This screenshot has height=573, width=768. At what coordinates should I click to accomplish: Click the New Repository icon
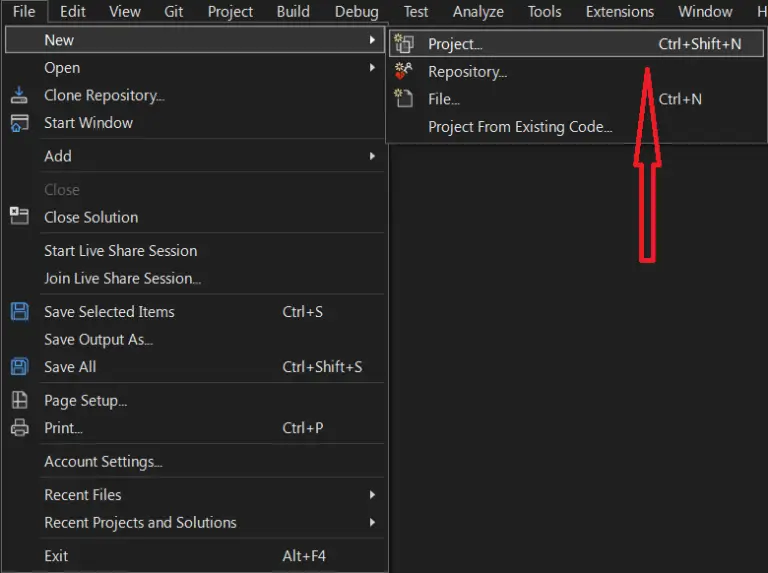[404, 71]
